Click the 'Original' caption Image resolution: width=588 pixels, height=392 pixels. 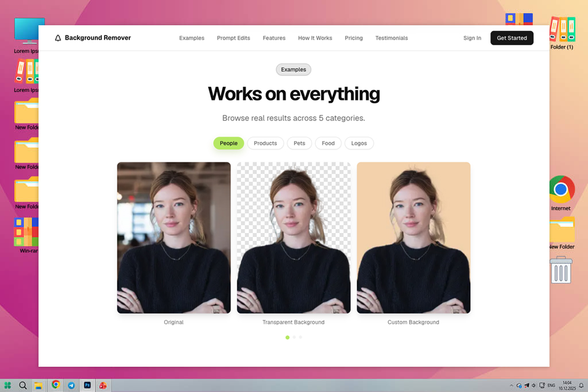click(x=173, y=322)
